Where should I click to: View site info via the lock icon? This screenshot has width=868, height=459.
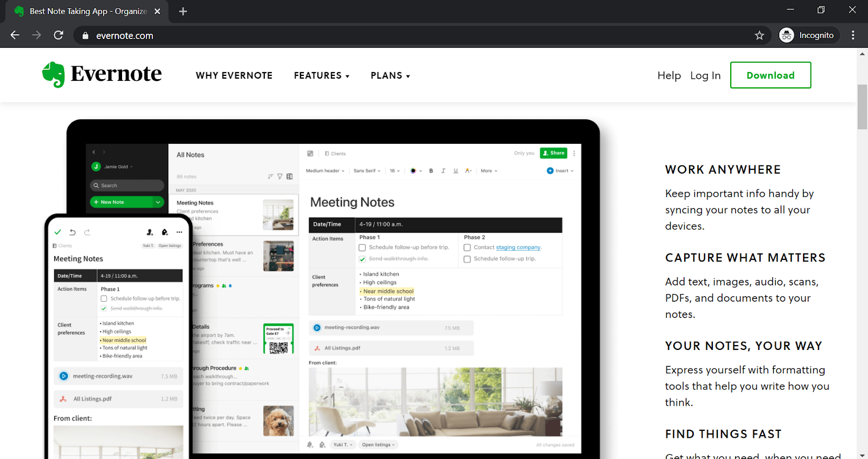coord(85,36)
